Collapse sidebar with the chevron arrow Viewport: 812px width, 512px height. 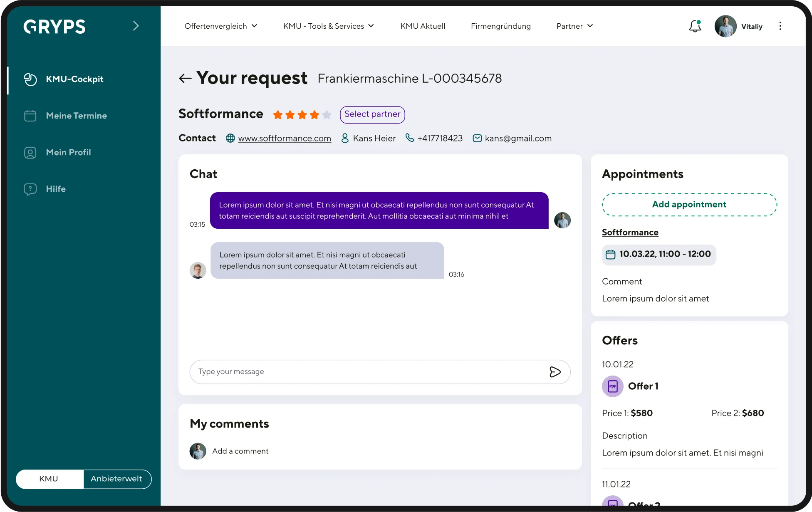click(x=136, y=26)
